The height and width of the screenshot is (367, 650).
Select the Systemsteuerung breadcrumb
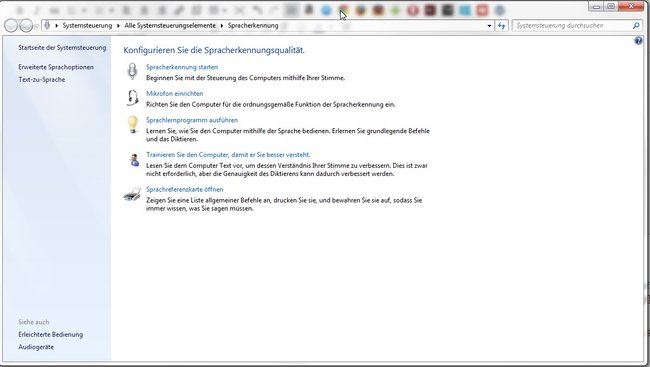tap(87, 26)
